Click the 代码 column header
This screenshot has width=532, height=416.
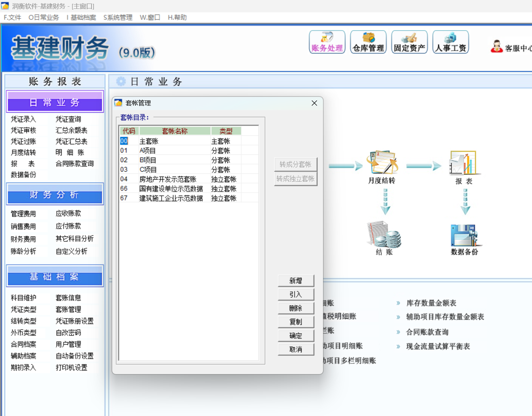click(129, 131)
